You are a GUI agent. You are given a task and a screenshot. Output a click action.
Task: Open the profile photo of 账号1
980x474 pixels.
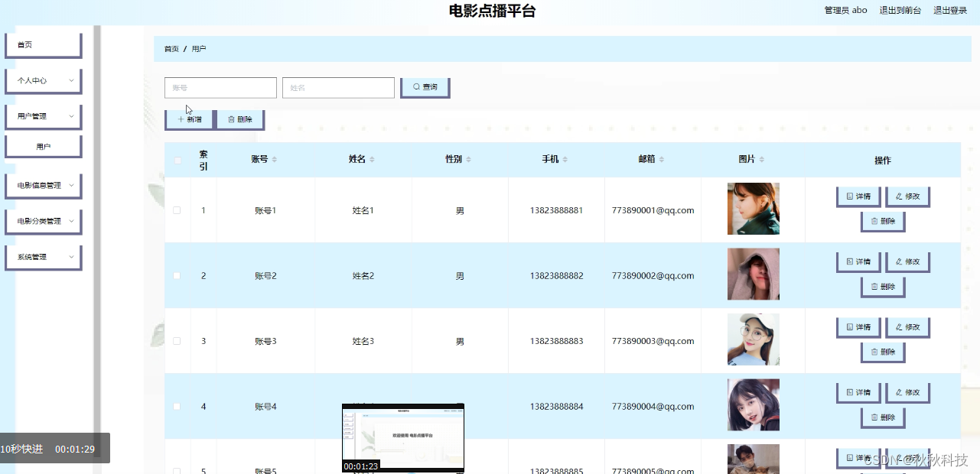click(754, 209)
